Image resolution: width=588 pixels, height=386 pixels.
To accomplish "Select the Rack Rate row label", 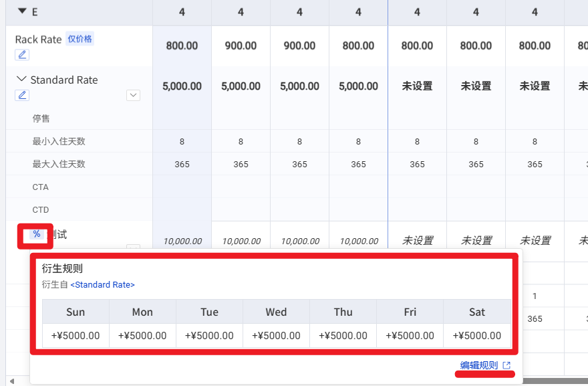I will click(38, 39).
